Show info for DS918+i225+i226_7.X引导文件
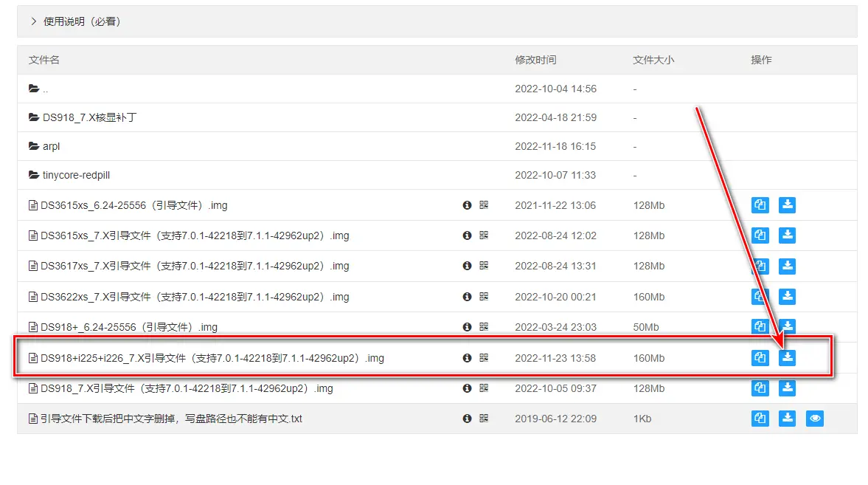The width and height of the screenshot is (868, 485). pyautogui.click(x=468, y=358)
